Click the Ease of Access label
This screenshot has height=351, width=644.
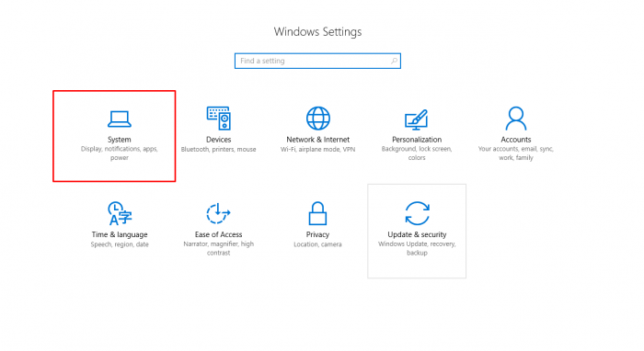[x=219, y=234]
